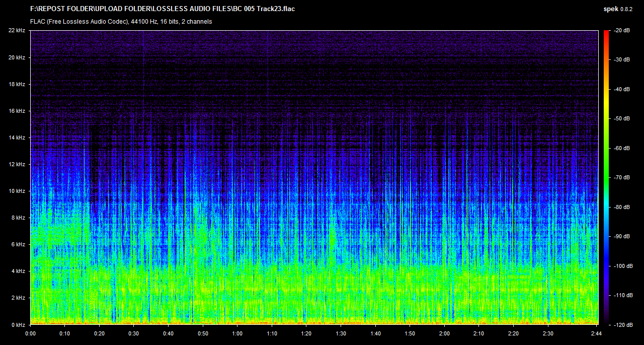Click the 10 kHz frequency axis label
The width and height of the screenshot is (644, 345).
tap(17, 191)
